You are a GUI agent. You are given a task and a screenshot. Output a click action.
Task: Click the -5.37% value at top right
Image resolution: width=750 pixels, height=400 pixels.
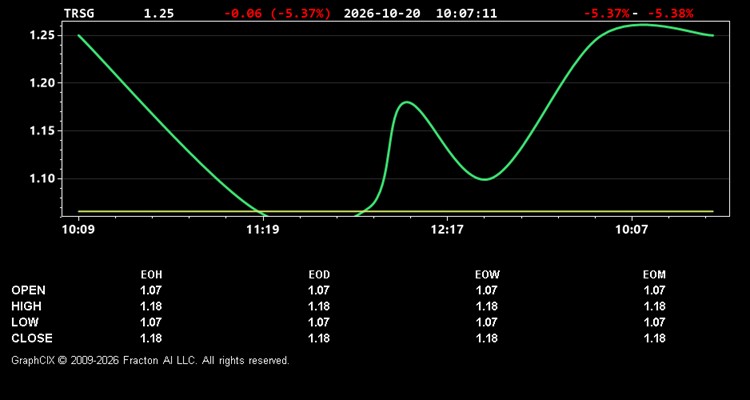pos(607,13)
